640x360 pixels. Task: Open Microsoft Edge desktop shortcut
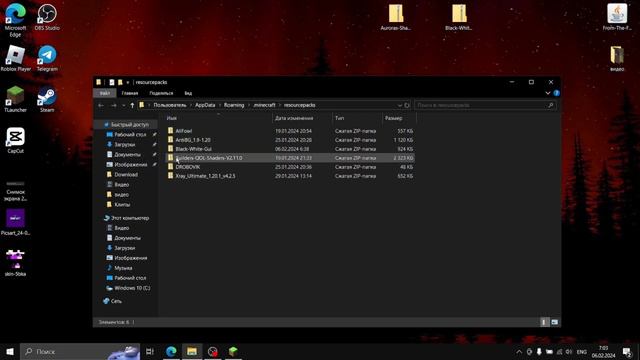(16, 19)
